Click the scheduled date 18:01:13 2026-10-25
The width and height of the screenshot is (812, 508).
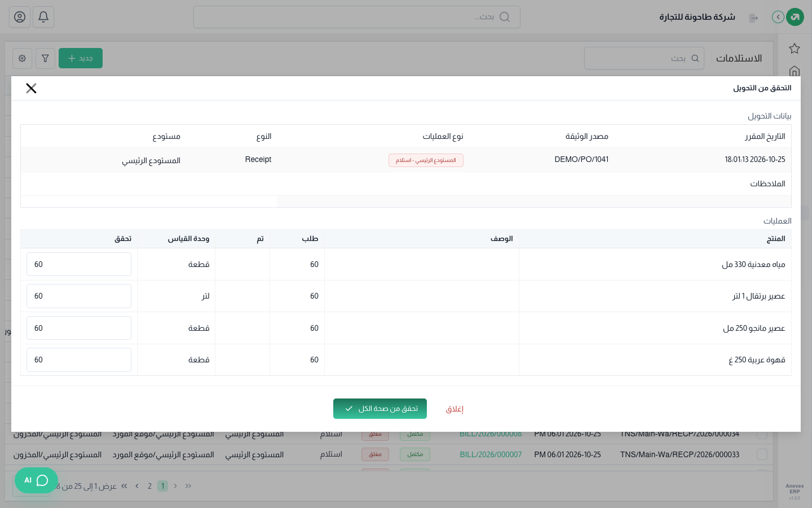[755, 160]
